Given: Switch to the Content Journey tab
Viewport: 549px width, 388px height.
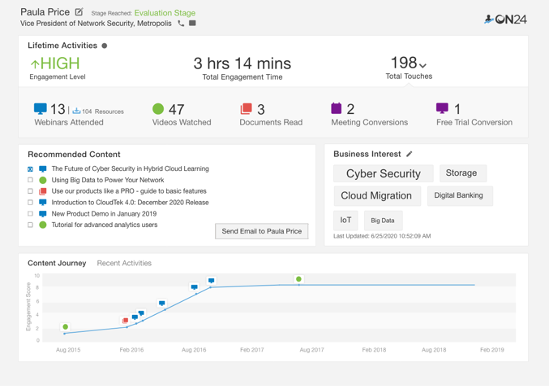Looking at the screenshot, I should point(57,263).
